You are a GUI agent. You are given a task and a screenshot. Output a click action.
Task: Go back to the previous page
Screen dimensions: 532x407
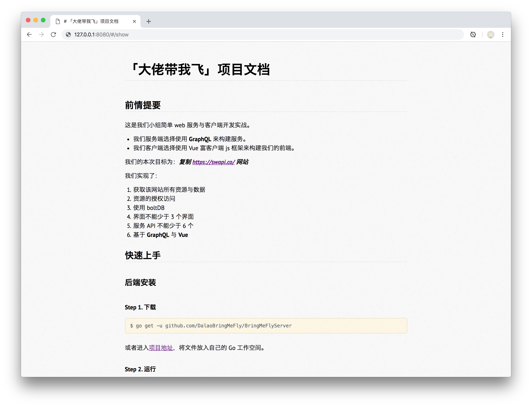pyautogui.click(x=29, y=35)
